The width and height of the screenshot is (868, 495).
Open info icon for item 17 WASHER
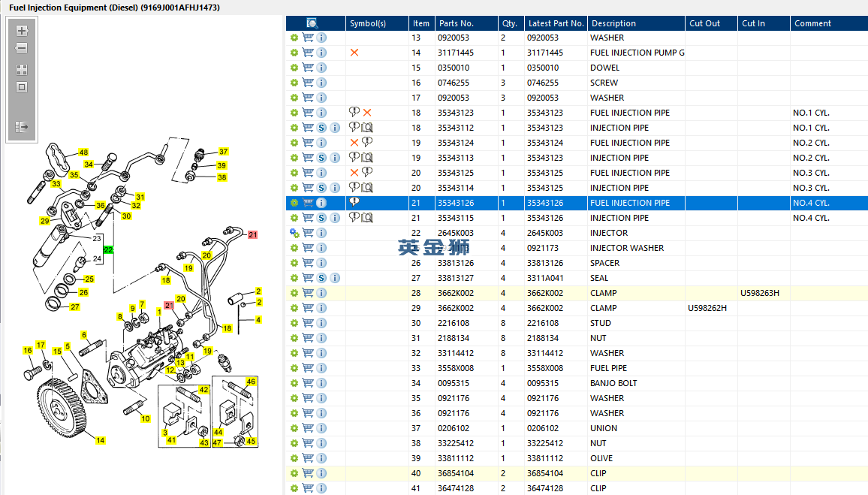[x=321, y=98]
